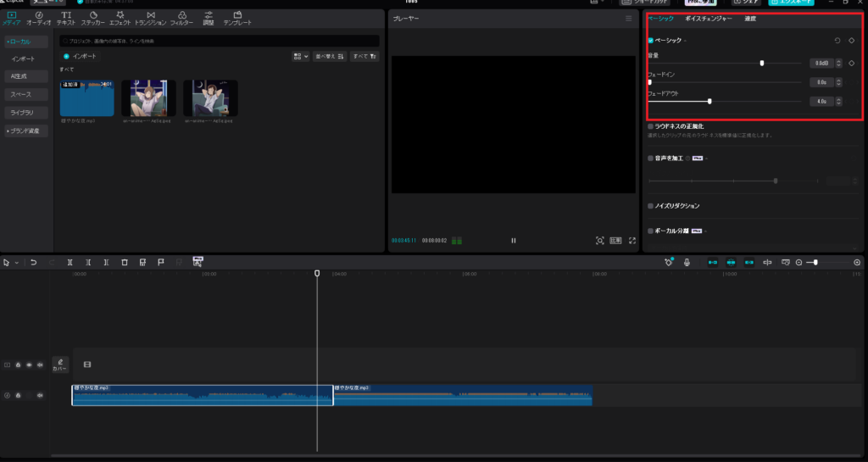Click the timeline playhead marker
868x462 pixels.
click(x=317, y=273)
